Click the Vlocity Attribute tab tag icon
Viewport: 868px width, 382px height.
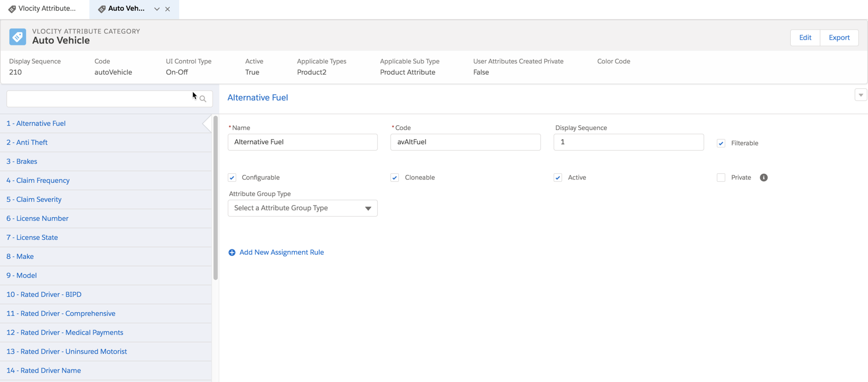tap(12, 9)
